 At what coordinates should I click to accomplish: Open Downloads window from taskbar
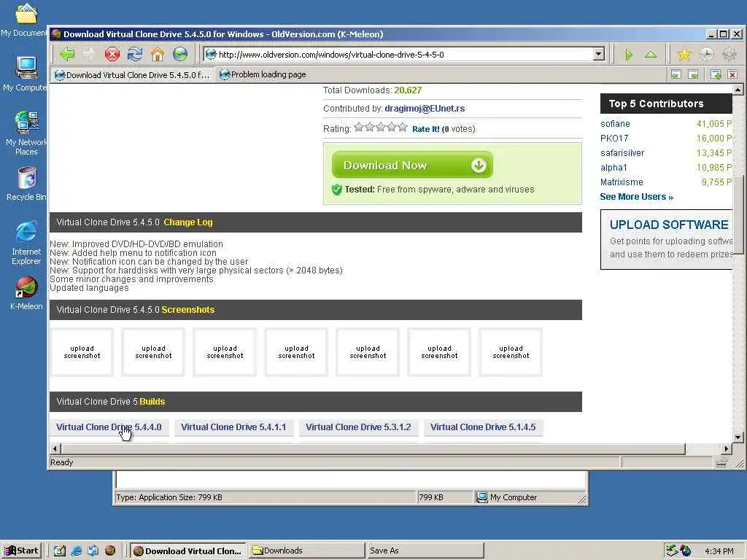pos(306,551)
